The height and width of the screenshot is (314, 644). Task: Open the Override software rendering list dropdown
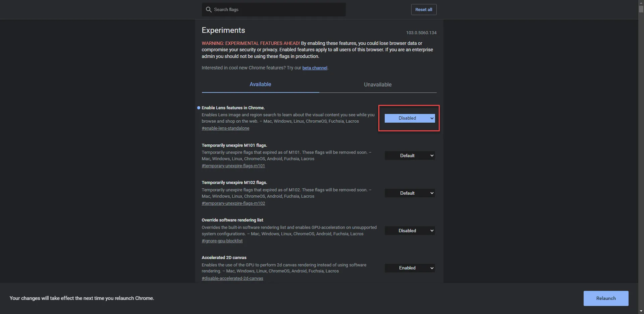point(410,231)
